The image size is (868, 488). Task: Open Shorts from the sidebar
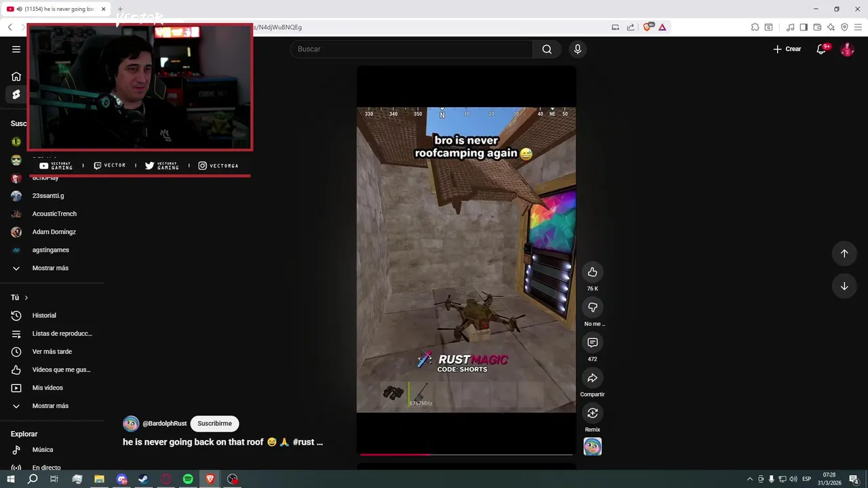pos(16,94)
